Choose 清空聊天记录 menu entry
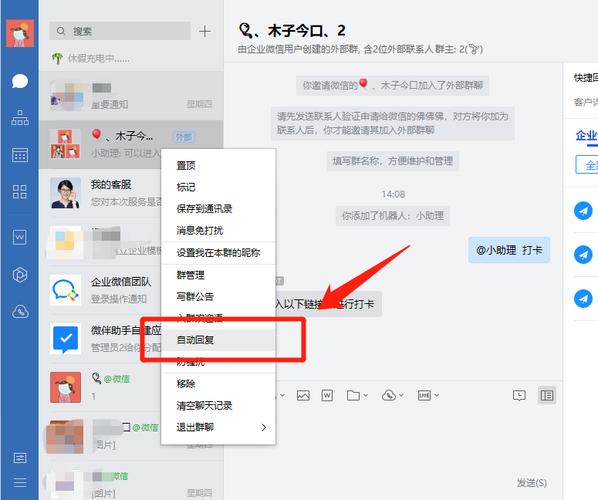This screenshot has height=500, width=598. point(218,405)
